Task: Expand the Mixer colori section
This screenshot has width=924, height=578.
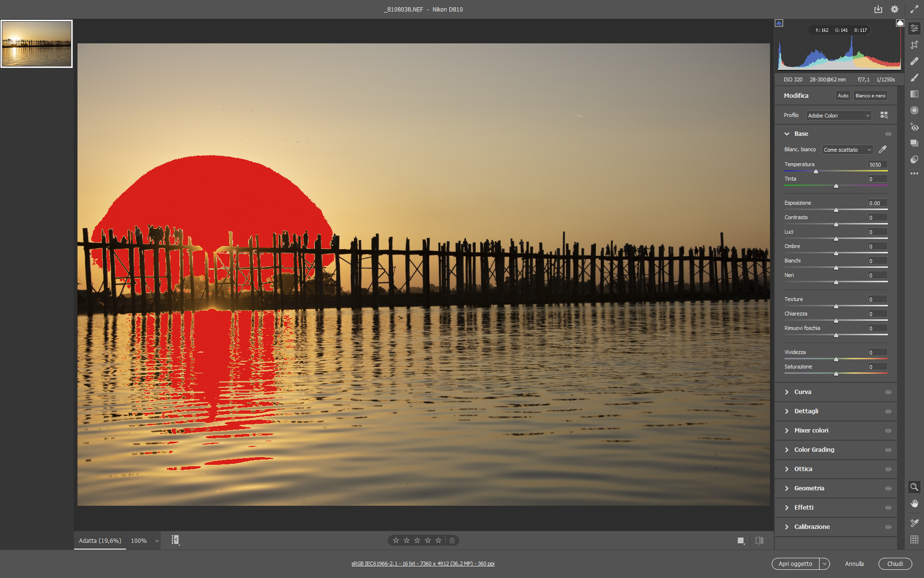Action: [811, 431]
